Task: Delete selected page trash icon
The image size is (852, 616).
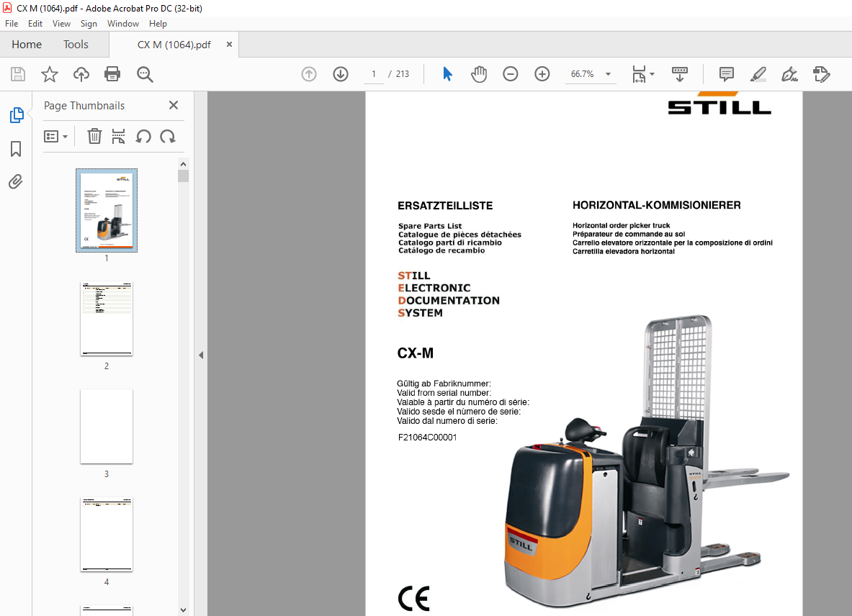Action: pos(94,136)
